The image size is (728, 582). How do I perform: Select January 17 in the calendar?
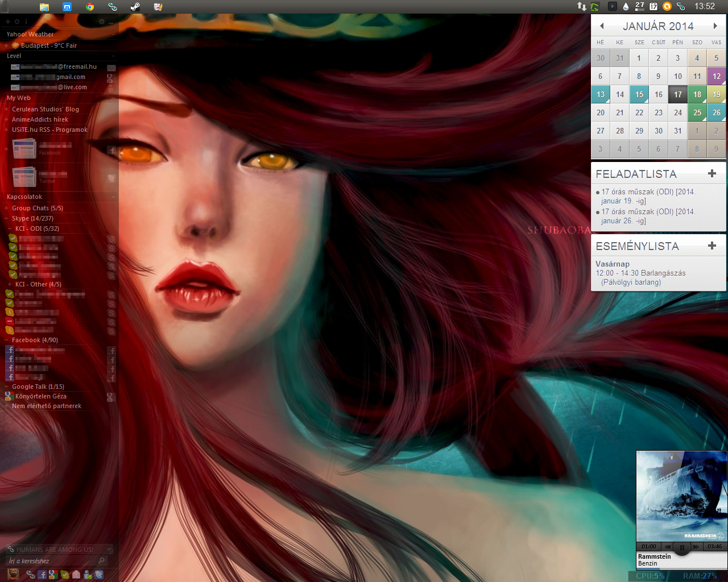[x=678, y=94]
